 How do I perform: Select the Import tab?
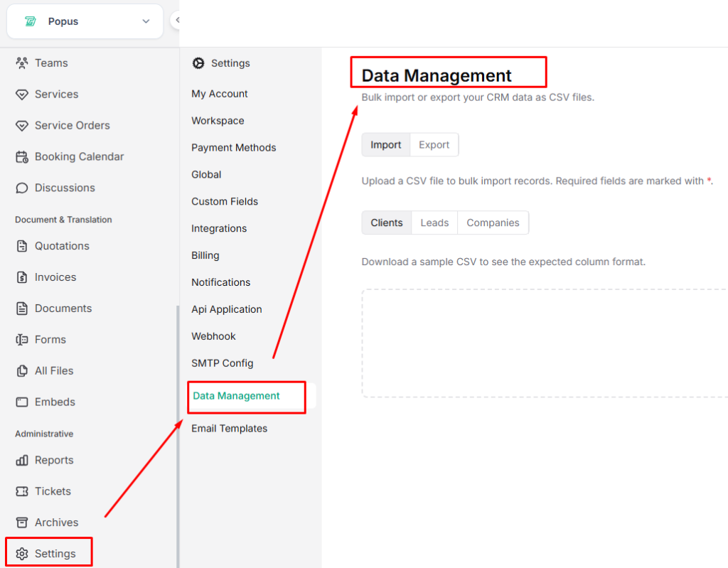point(386,145)
